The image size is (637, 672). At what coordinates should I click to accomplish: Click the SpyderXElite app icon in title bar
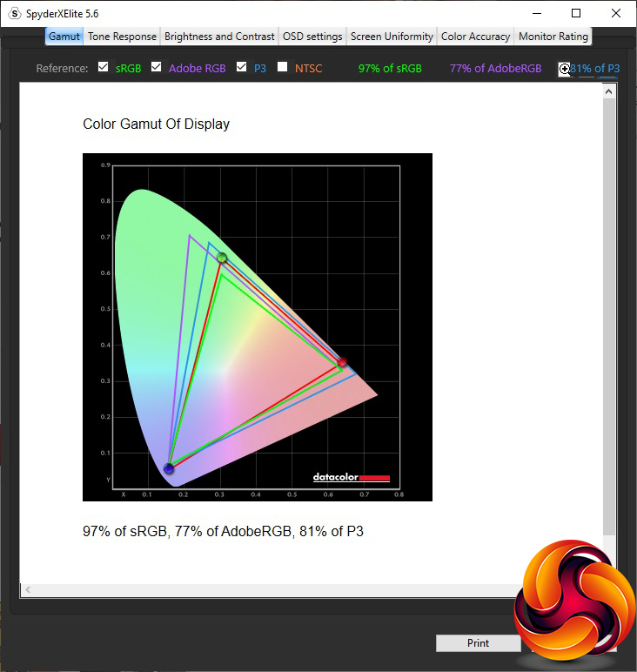pyautogui.click(x=15, y=14)
